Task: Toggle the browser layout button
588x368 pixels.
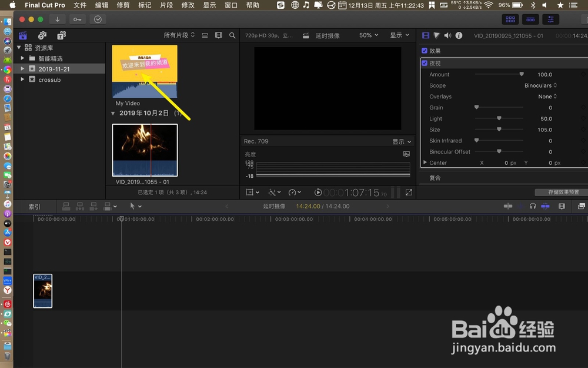Action: point(510,19)
